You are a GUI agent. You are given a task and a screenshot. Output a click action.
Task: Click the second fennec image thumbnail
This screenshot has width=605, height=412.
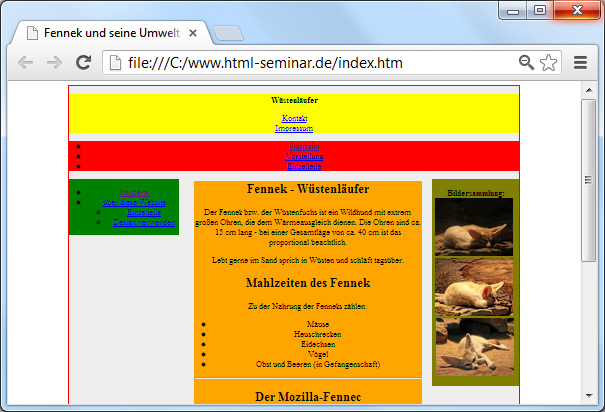[x=474, y=287]
